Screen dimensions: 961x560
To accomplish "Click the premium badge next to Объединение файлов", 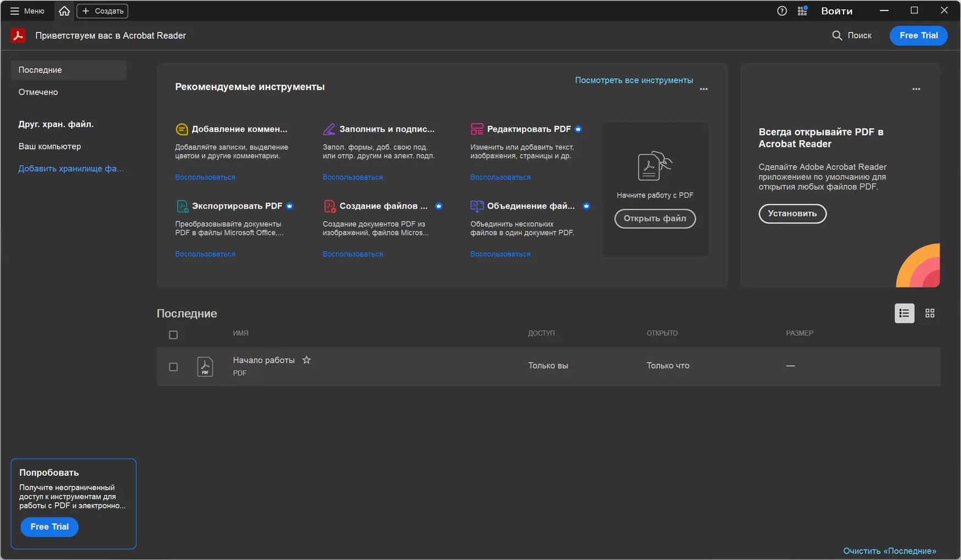I will (586, 206).
